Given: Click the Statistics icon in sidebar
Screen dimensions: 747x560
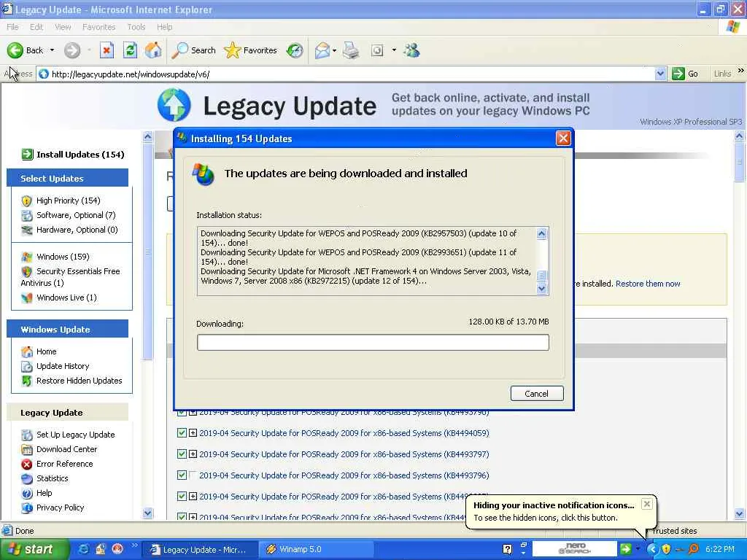Looking at the screenshot, I should pyautogui.click(x=27, y=478).
